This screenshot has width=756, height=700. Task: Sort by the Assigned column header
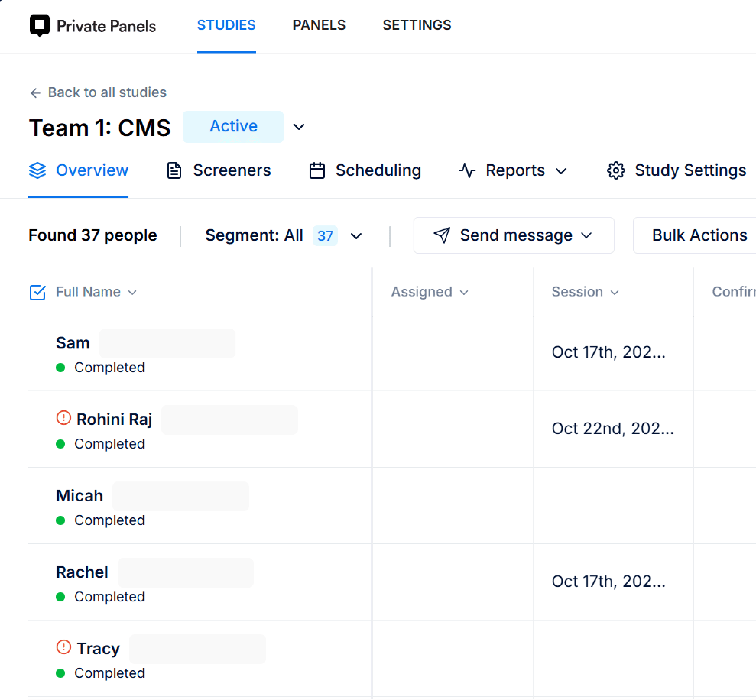point(429,292)
